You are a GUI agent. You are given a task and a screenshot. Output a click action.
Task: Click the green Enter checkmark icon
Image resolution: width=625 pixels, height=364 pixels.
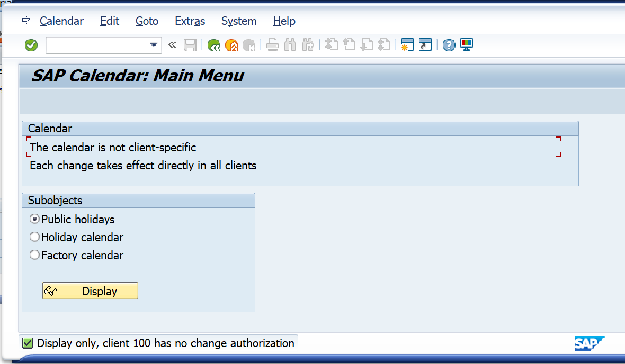pyautogui.click(x=31, y=45)
